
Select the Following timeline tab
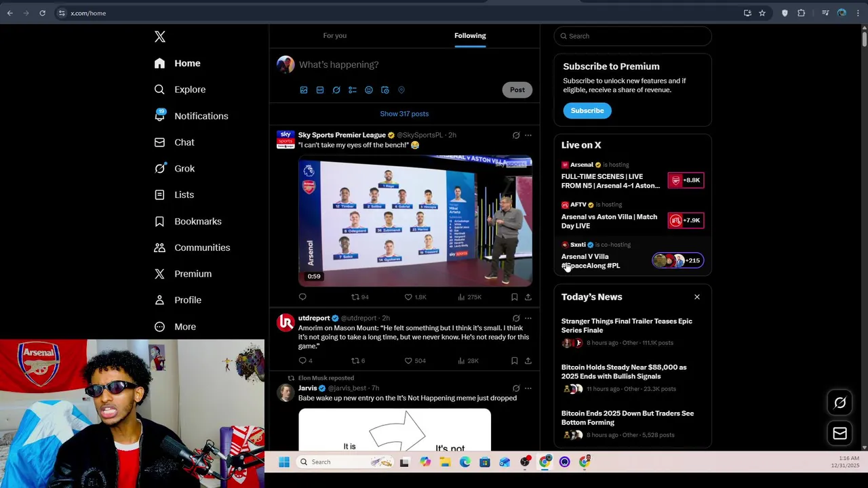(470, 35)
